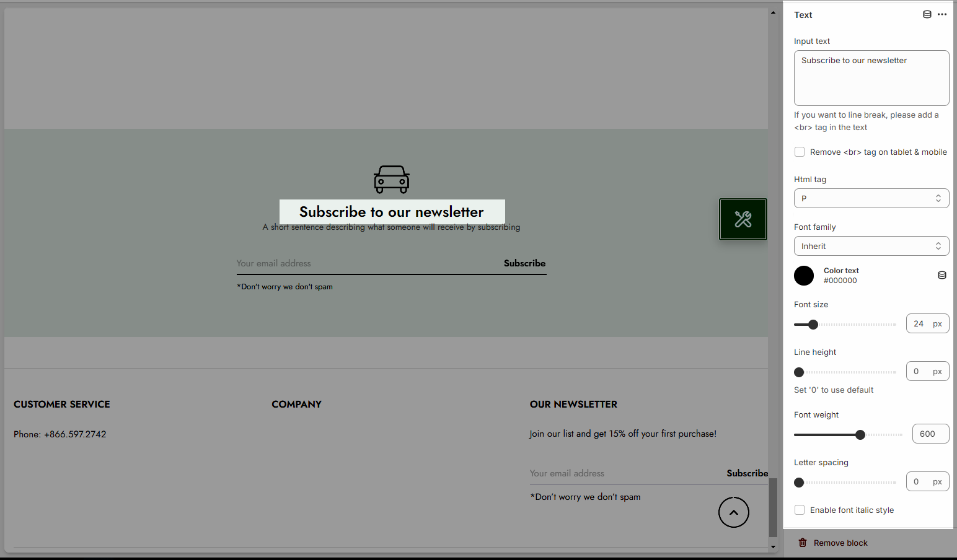Click the Line height slider handle
This screenshot has height=560, width=957.
(799, 372)
